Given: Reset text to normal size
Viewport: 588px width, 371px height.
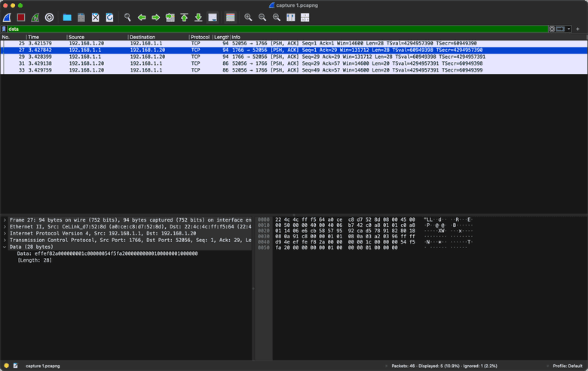Looking at the screenshot, I should [x=277, y=17].
